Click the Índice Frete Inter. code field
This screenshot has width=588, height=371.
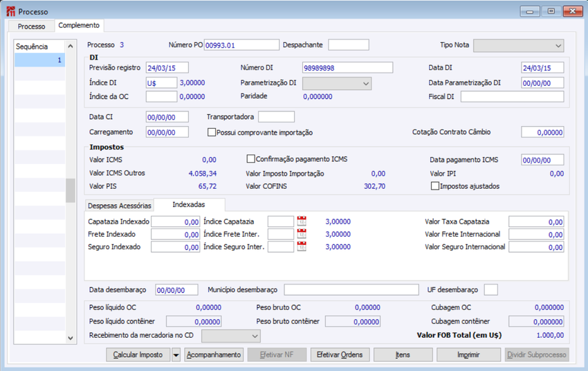point(280,235)
